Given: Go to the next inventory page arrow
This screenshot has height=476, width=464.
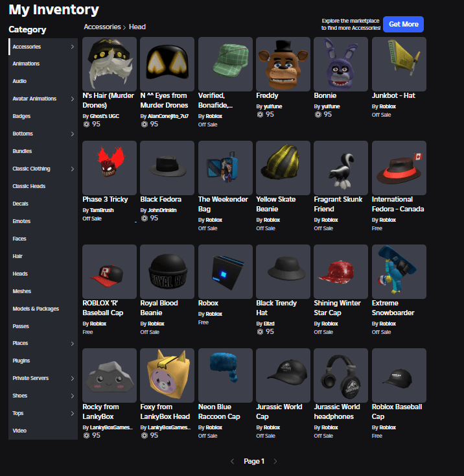Looking at the screenshot, I should [275, 462].
